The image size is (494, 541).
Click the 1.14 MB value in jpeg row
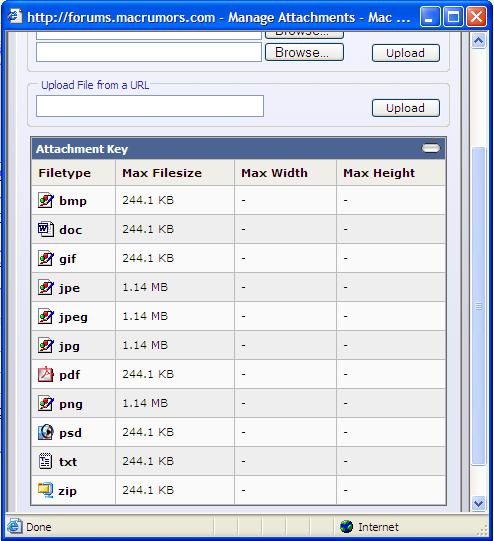coord(145,316)
